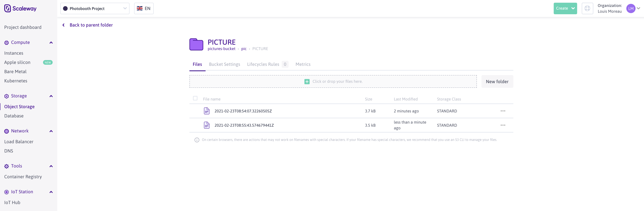Click the info icon beside browser warning
Viewport: 644px width, 211px height.
tap(197, 140)
